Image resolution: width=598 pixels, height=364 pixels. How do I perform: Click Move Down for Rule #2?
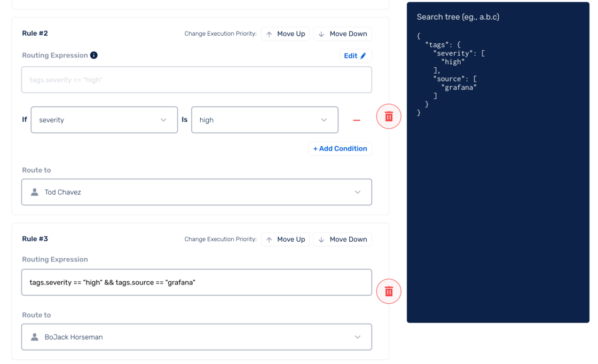pos(342,34)
